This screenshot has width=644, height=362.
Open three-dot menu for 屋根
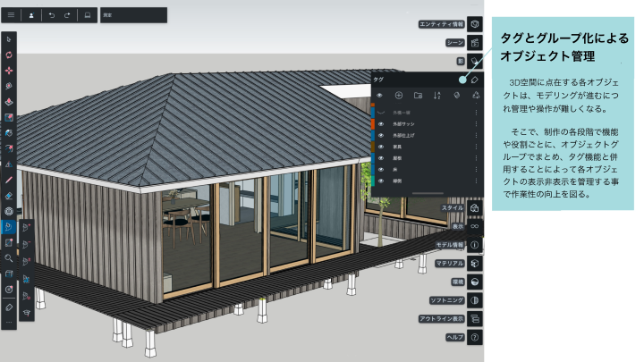(x=477, y=158)
